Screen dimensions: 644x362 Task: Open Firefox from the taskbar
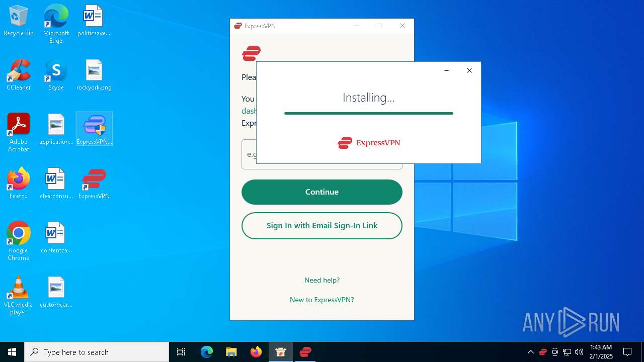[256, 352]
